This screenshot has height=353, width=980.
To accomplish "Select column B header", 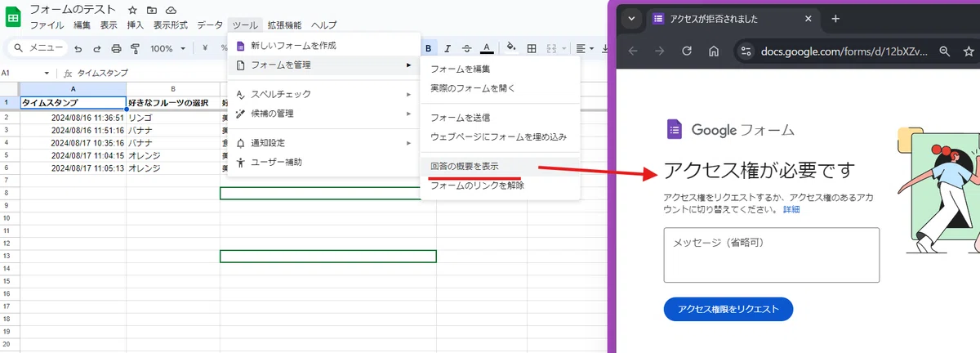I will tap(173, 88).
